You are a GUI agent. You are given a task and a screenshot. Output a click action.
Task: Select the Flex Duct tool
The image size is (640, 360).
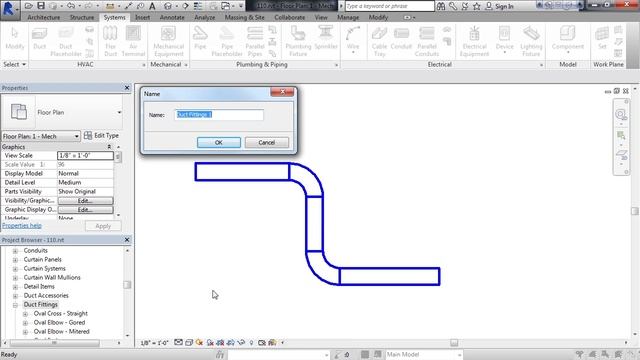[x=110, y=41]
